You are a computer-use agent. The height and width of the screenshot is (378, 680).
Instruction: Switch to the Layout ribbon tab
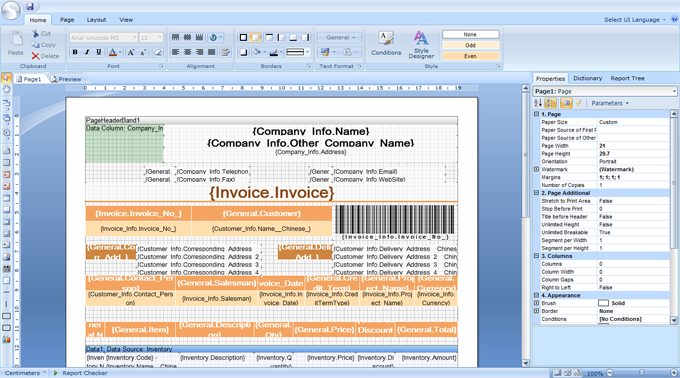tap(96, 20)
